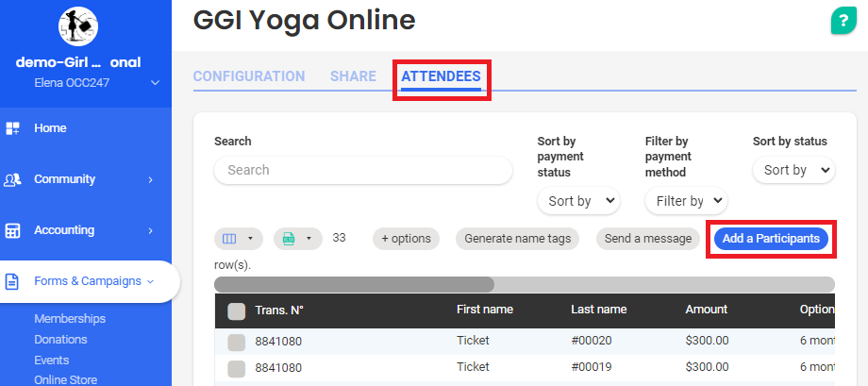
Task: Click the Home dashboard icon in sidebar
Action: (x=13, y=128)
